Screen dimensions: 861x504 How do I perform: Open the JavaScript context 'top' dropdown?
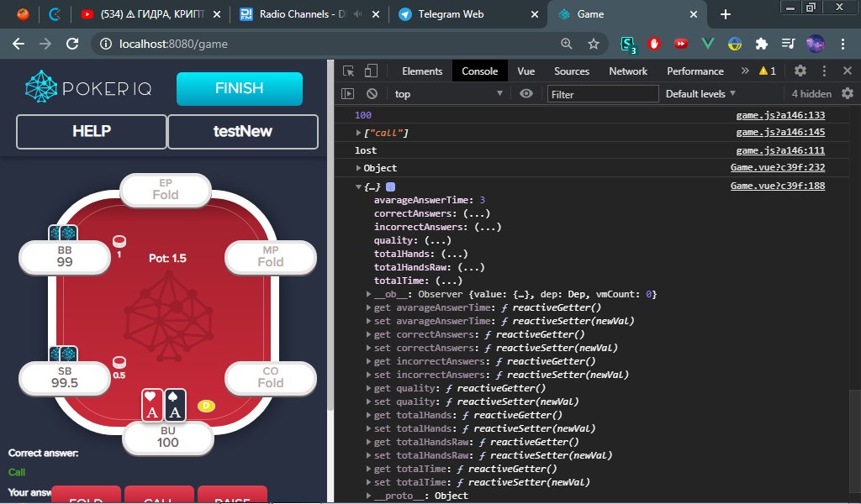(x=448, y=94)
